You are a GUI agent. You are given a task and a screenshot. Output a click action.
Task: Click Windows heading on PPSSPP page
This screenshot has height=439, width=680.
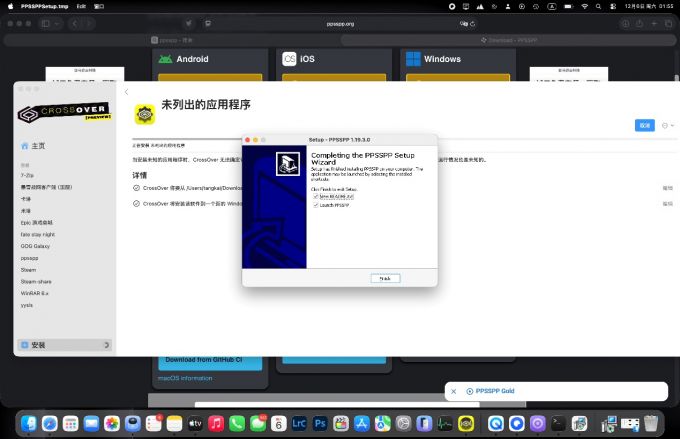coord(442,59)
